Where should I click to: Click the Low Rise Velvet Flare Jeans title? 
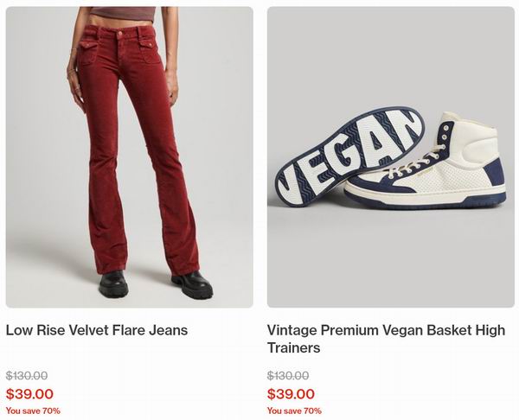pos(97,330)
